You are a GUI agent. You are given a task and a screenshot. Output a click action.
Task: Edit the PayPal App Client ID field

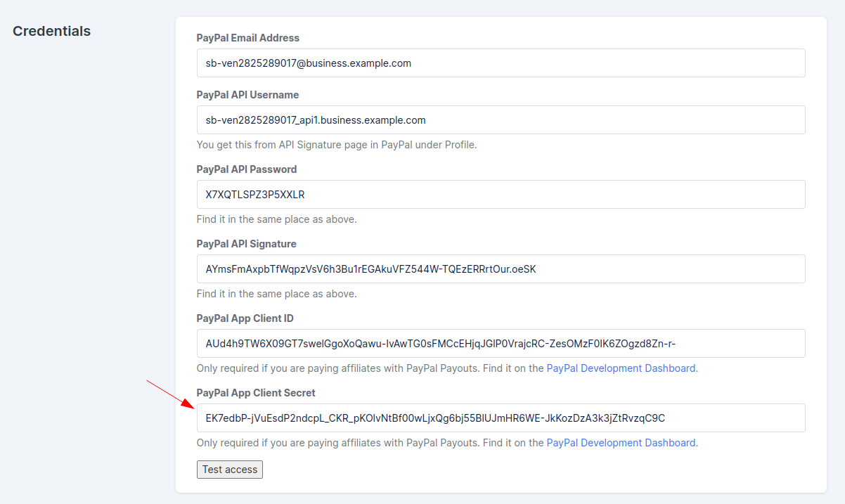(501, 344)
